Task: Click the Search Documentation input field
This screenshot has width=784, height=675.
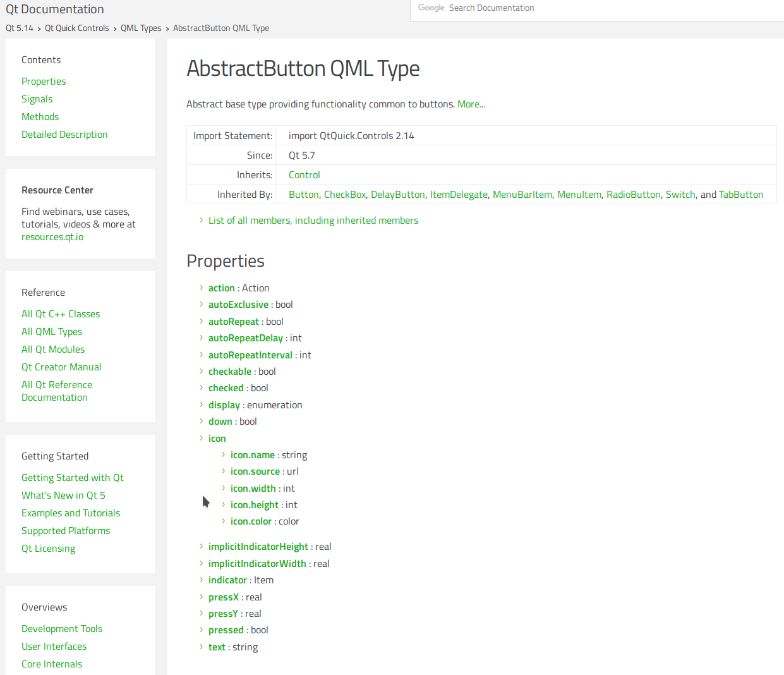Action: click(x=597, y=9)
